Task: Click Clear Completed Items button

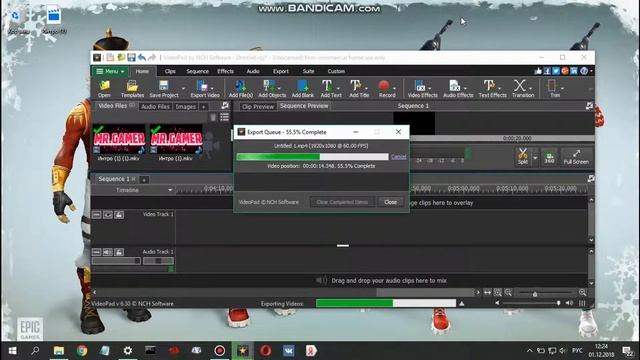Action: 342,202
